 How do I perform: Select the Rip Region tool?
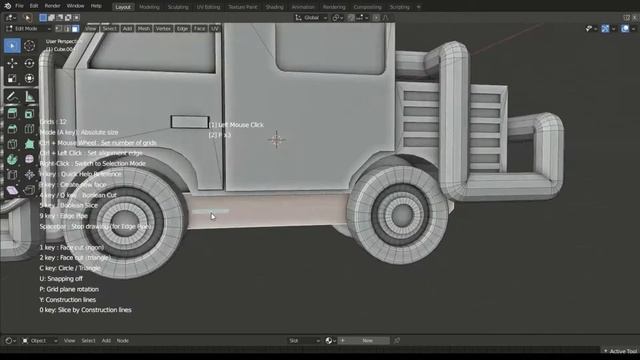click(29, 190)
